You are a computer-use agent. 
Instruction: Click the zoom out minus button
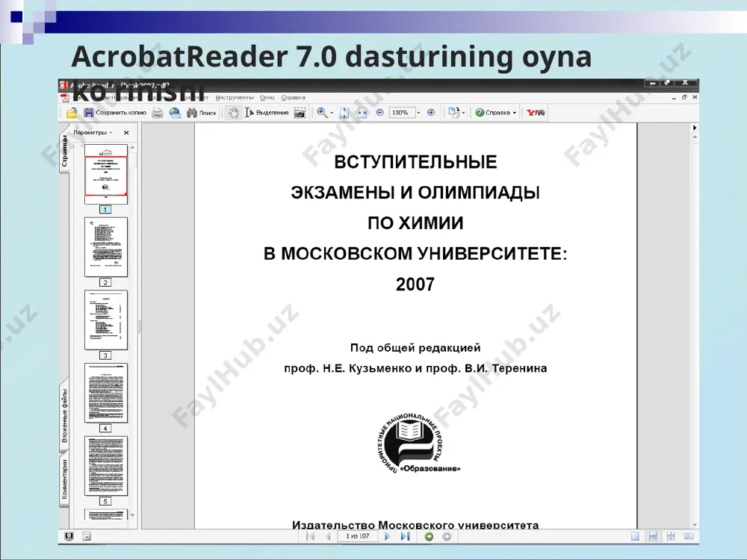point(379,113)
